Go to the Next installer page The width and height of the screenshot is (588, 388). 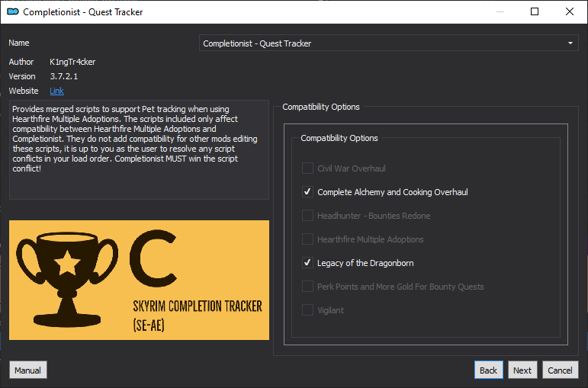pos(522,370)
